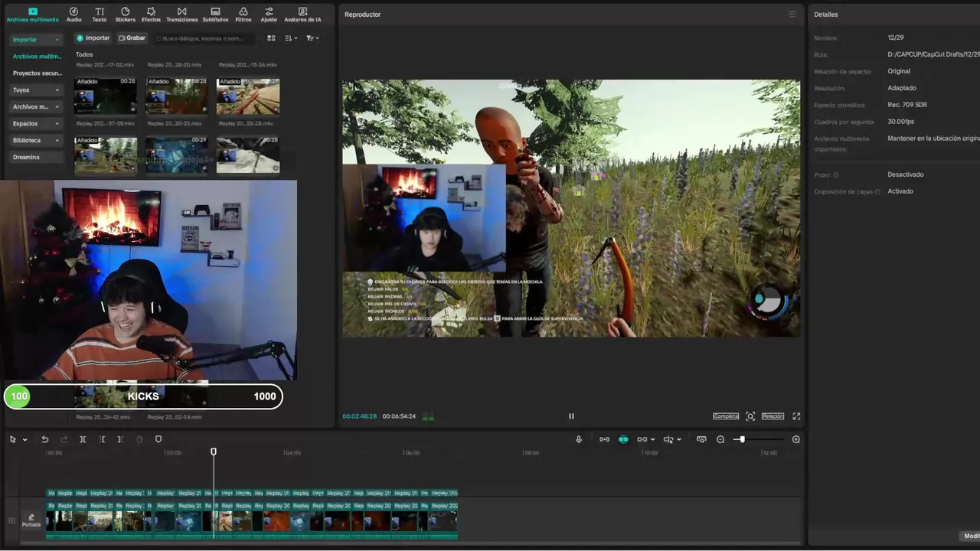Focus the media search input field

[x=204, y=38]
